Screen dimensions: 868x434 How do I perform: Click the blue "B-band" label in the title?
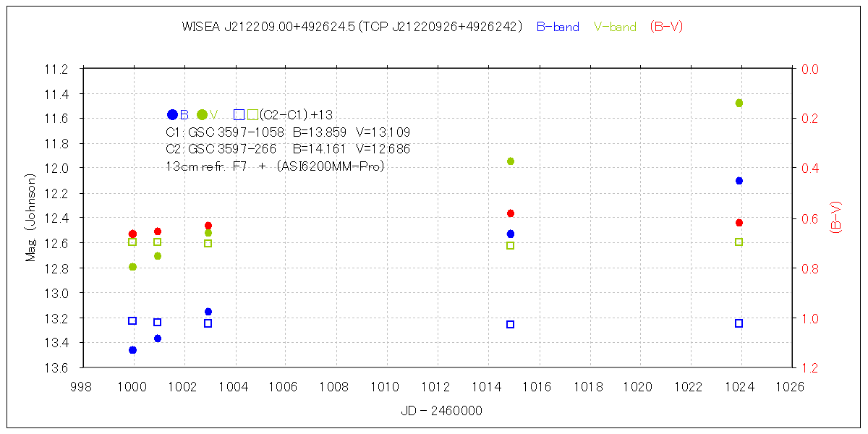558,27
